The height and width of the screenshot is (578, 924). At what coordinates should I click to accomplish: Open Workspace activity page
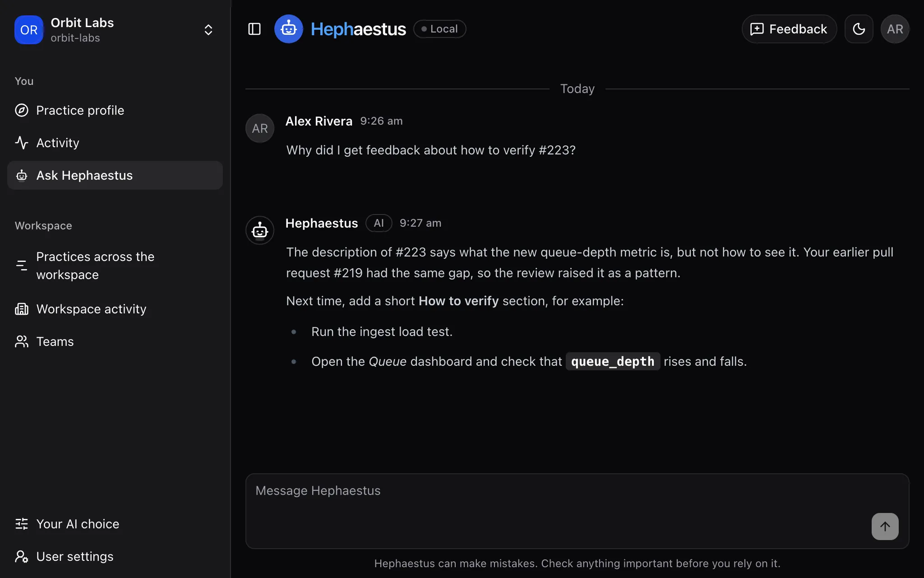115,309
